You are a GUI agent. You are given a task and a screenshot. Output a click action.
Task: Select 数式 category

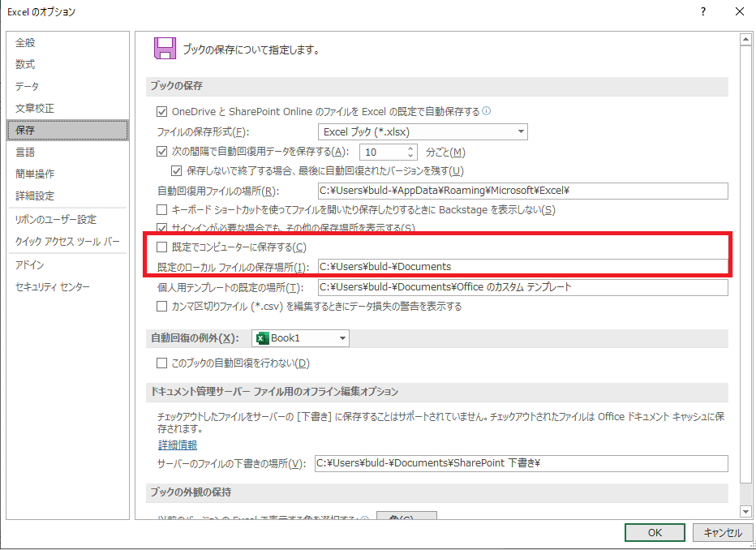tap(68, 64)
